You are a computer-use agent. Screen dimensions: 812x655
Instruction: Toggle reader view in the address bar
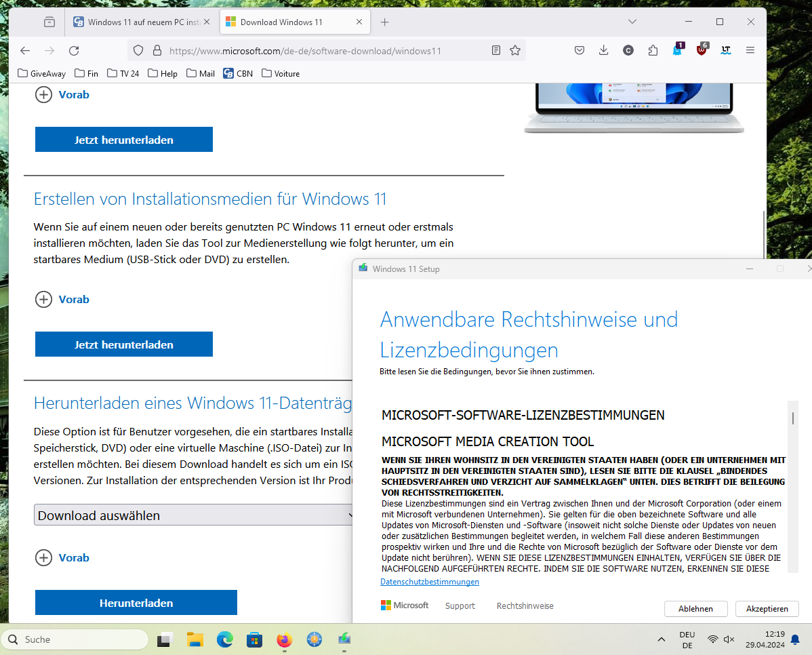pos(495,50)
